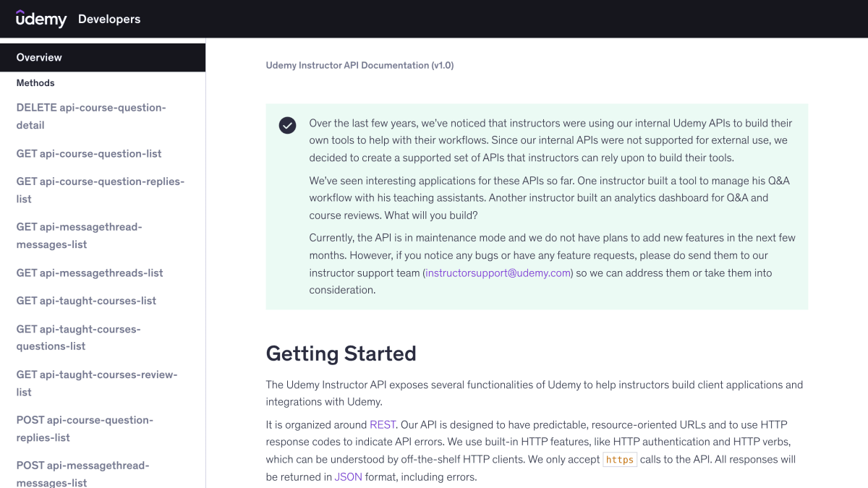Follow the JSON hyperlink
This screenshot has height=488, width=868.
click(x=348, y=477)
